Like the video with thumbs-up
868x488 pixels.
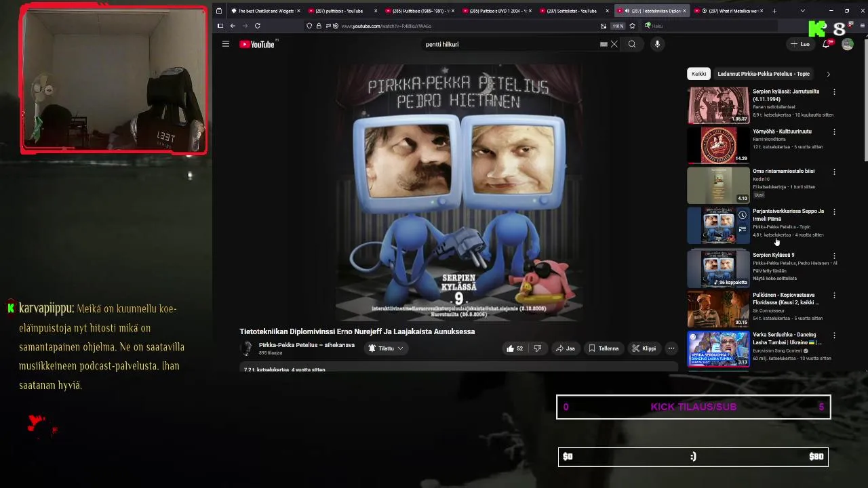[x=515, y=348]
